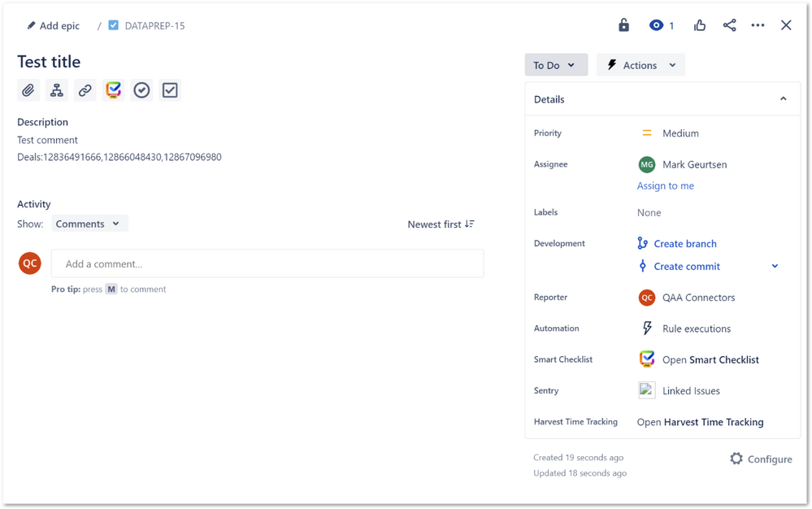Viewport: 812px width, 509px height.
Task: Click the Add a comment input field
Action: point(268,263)
